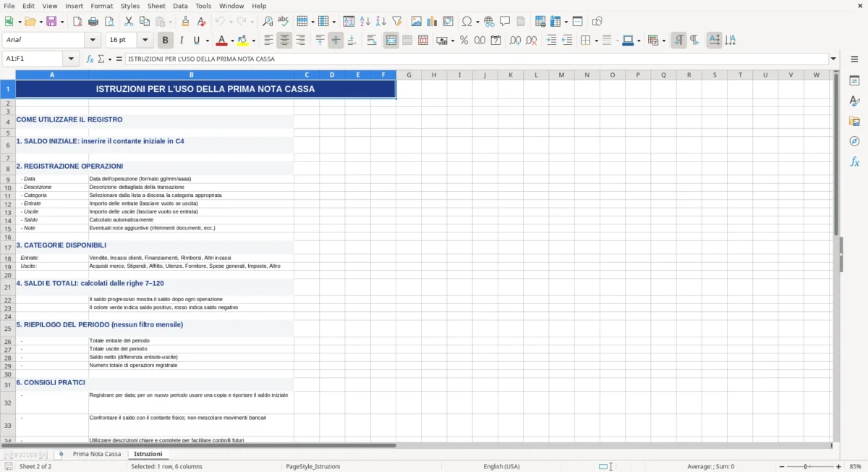Open the Function Wizard fx icon
868x472 pixels.
pos(90,59)
